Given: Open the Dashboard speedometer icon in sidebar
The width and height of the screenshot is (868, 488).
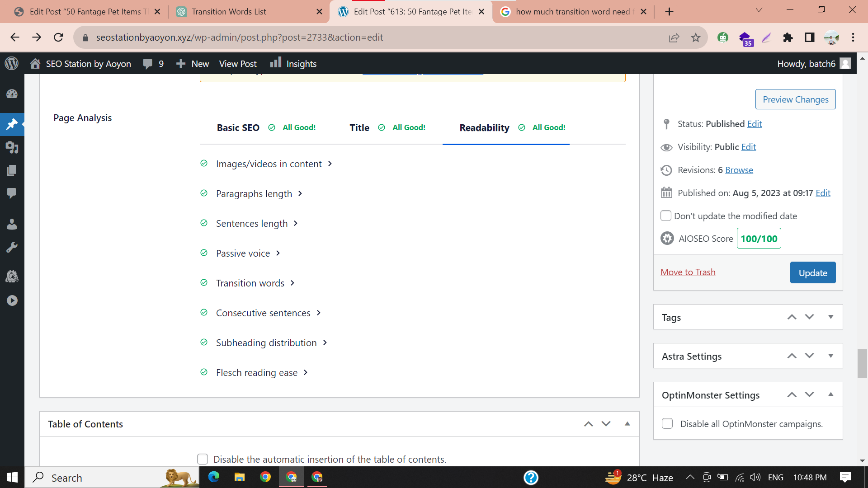Looking at the screenshot, I should click(12, 94).
